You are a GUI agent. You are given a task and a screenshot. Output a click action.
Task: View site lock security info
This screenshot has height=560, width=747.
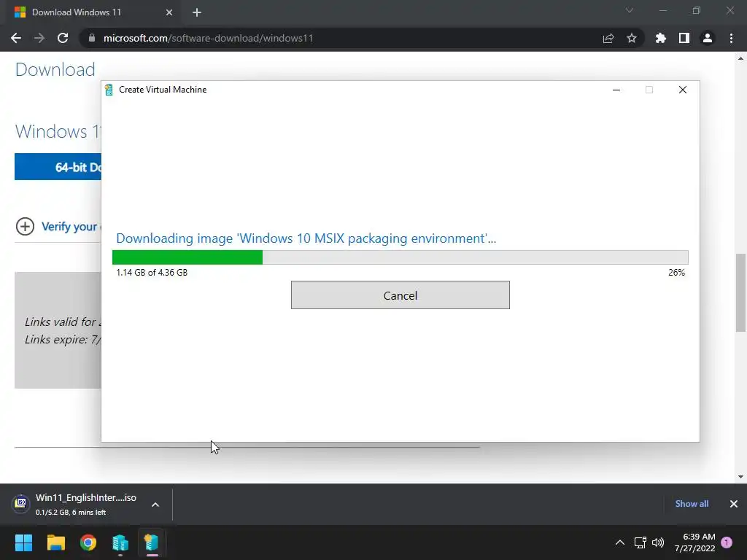92,38
